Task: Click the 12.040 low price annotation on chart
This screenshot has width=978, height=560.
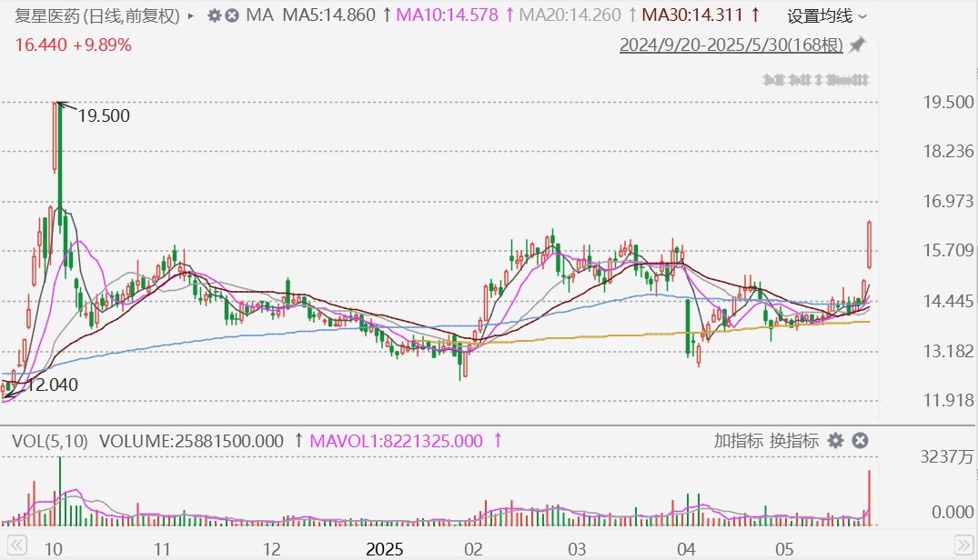Action: [x=53, y=385]
